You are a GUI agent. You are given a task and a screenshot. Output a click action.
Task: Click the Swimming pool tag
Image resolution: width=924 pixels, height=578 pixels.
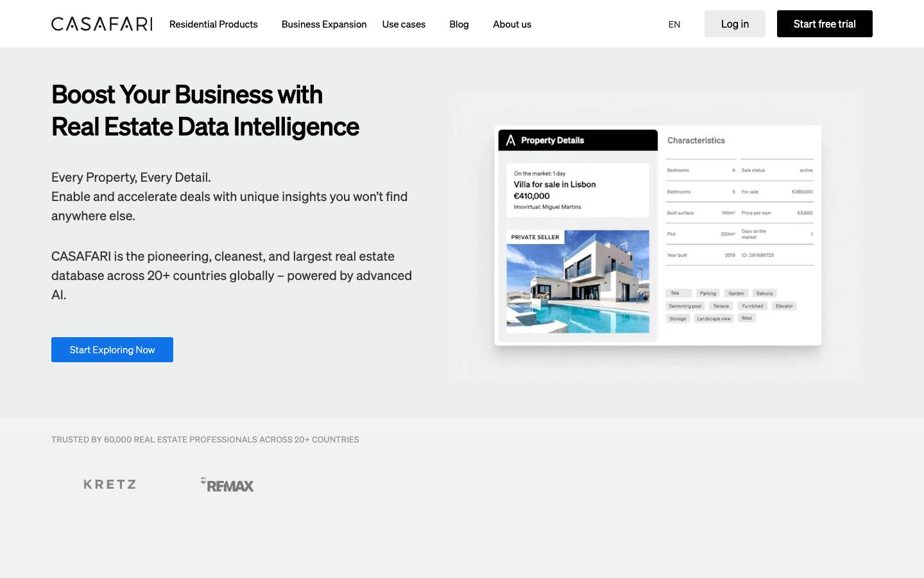point(685,306)
